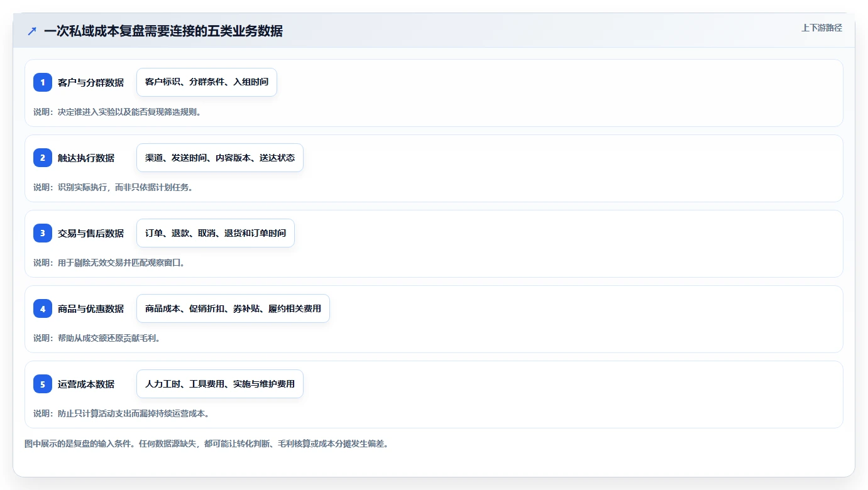Image resolution: width=868 pixels, height=490 pixels.
Task: Click the 渠道、发送时间、内容版本、送达状态 chip
Action: click(x=220, y=158)
